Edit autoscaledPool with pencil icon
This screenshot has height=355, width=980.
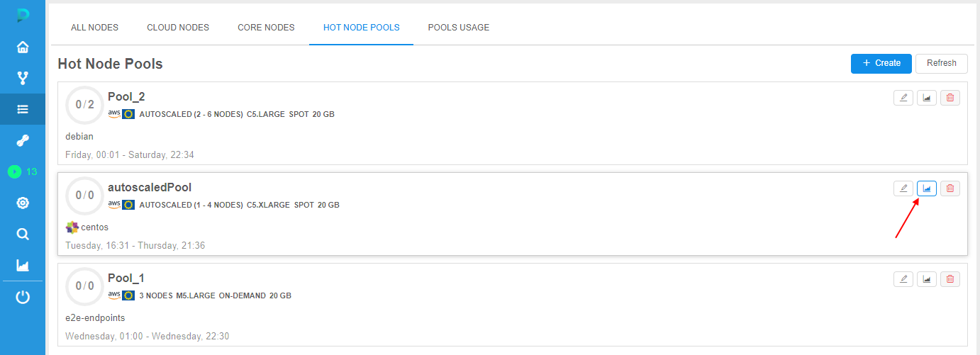click(x=903, y=188)
